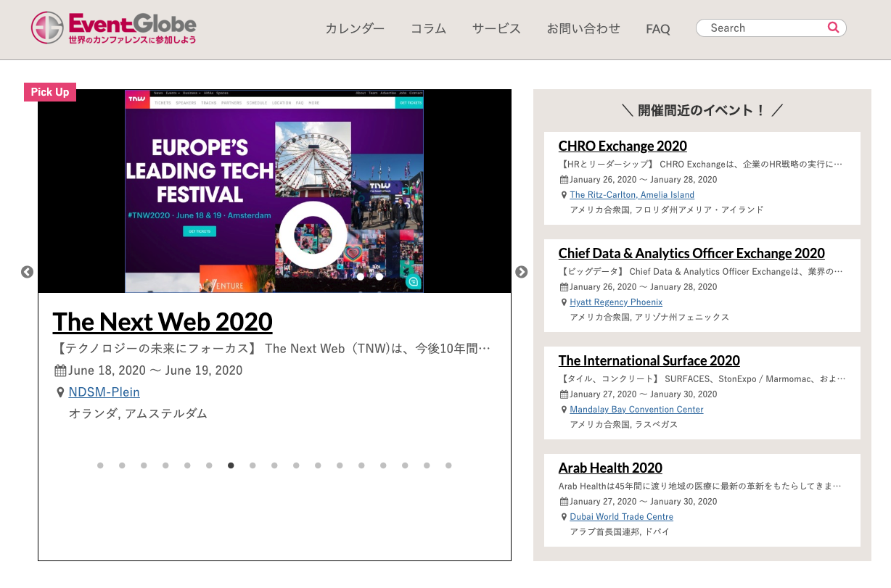Click into the Search input field
The width and height of the screenshot is (891, 588).
point(762,28)
